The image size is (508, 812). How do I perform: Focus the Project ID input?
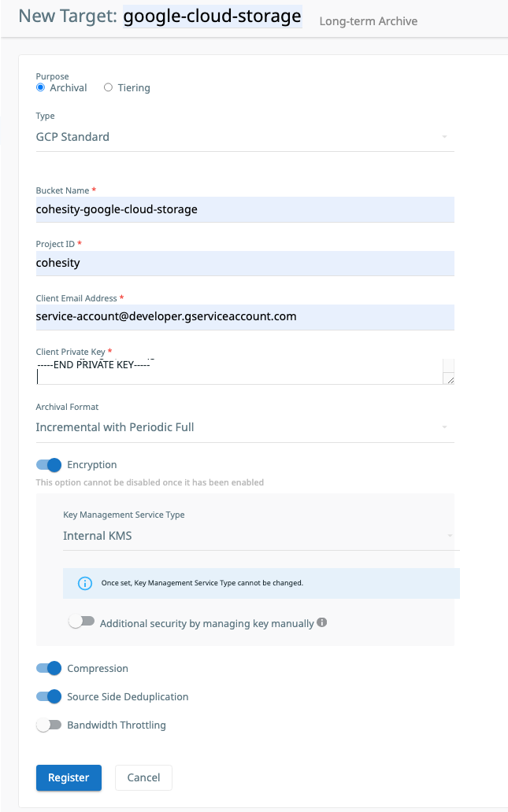tap(244, 263)
